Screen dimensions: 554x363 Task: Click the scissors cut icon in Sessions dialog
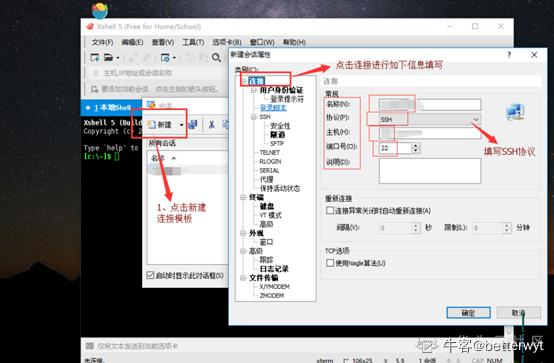coord(212,124)
